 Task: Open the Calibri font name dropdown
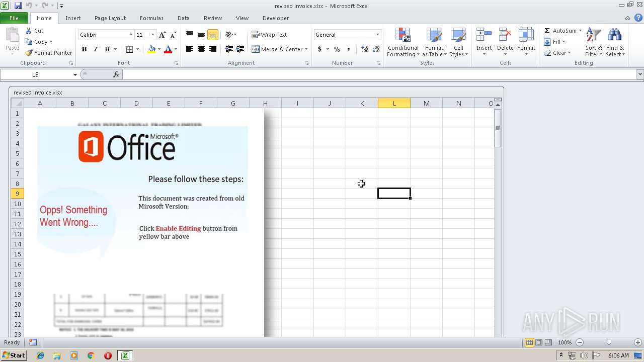click(131, 35)
